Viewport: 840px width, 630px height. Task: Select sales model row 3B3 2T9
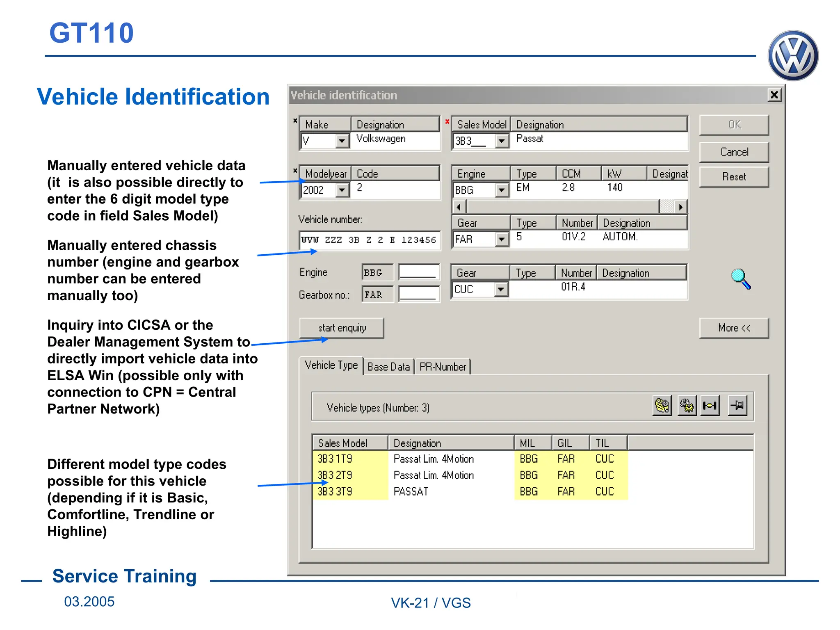[x=335, y=475]
